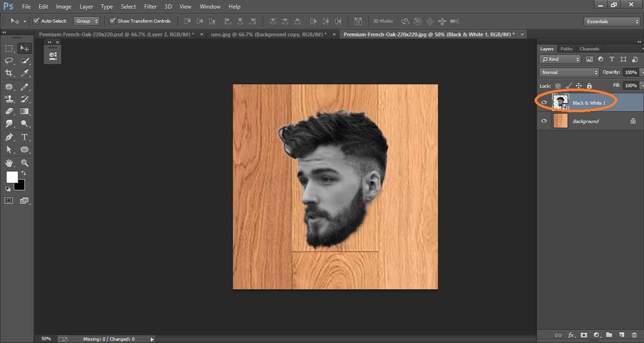Pick the Horizontal Type tool

pyautogui.click(x=24, y=137)
